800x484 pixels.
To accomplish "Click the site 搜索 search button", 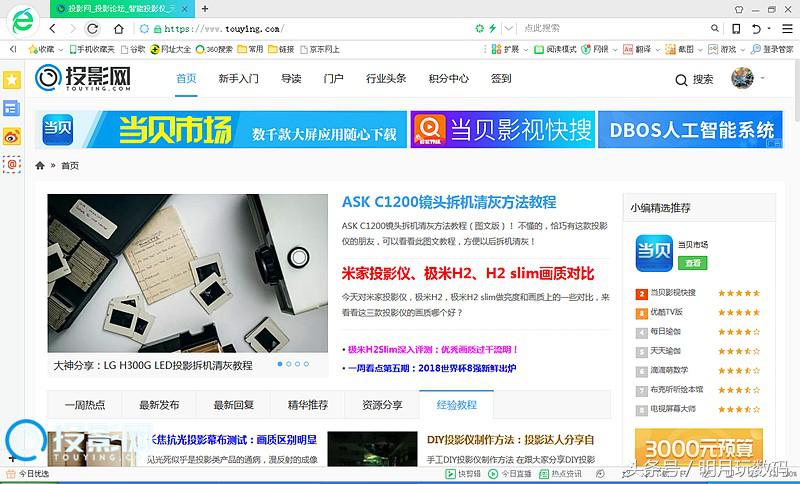I will 694,80.
